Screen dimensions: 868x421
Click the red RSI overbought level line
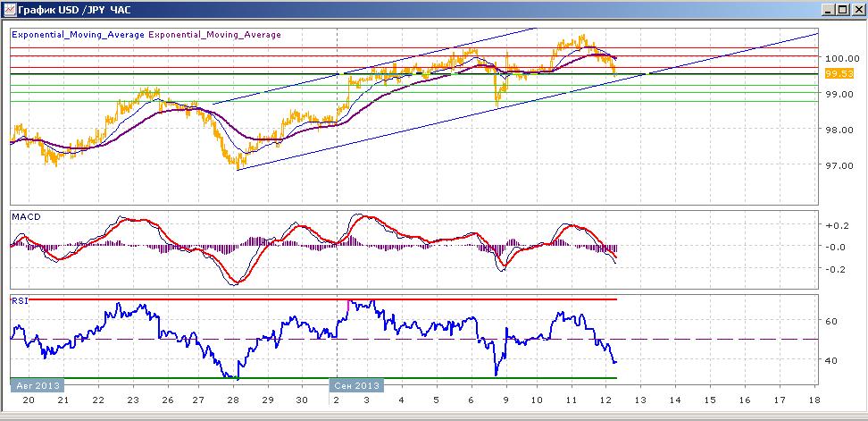pos(323,299)
